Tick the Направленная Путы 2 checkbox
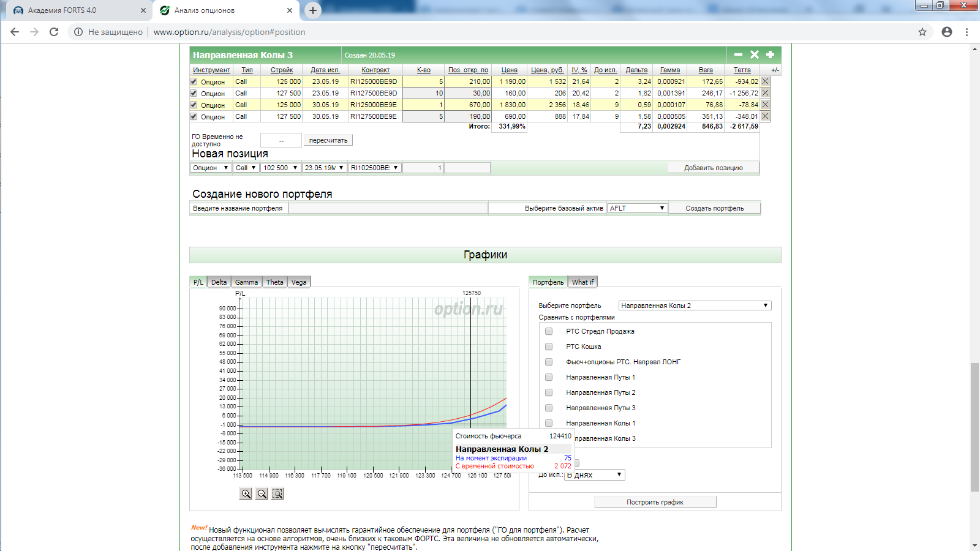The height and width of the screenshot is (551, 980). [549, 392]
